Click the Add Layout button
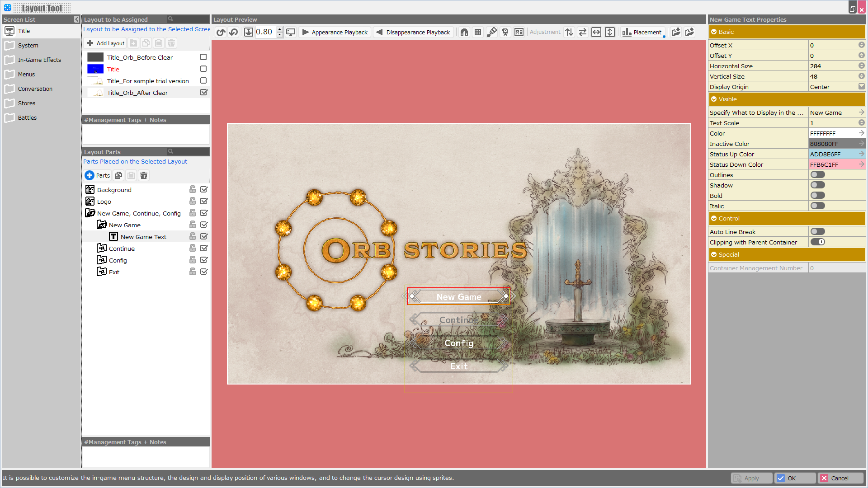868x488 pixels. point(105,43)
